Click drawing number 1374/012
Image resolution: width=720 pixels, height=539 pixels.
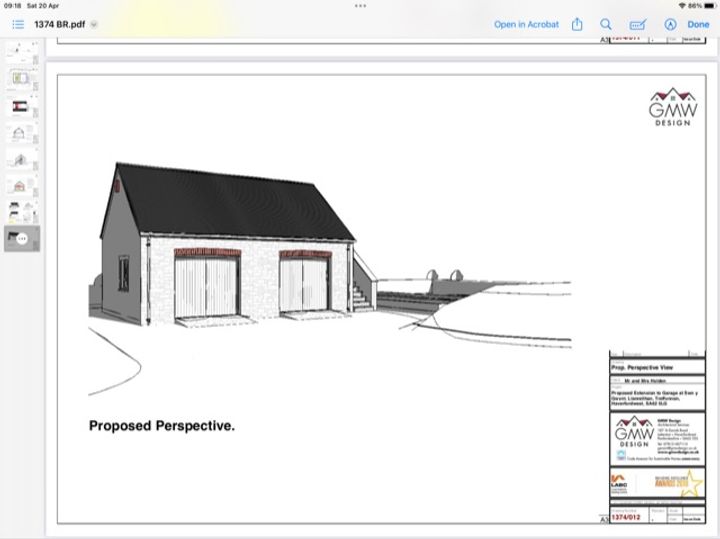(x=625, y=517)
